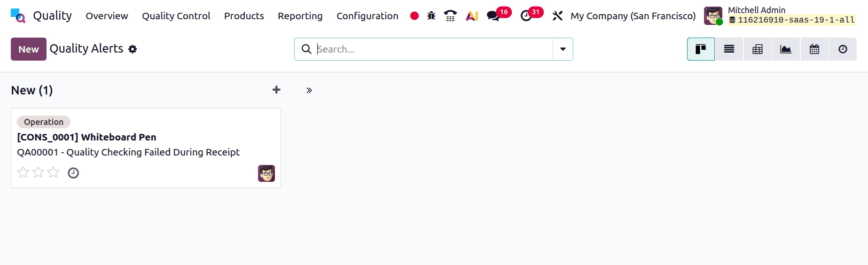The image size is (868, 265).
Task: Open the Mitchell Admin user menu
Action: click(780, 16)
